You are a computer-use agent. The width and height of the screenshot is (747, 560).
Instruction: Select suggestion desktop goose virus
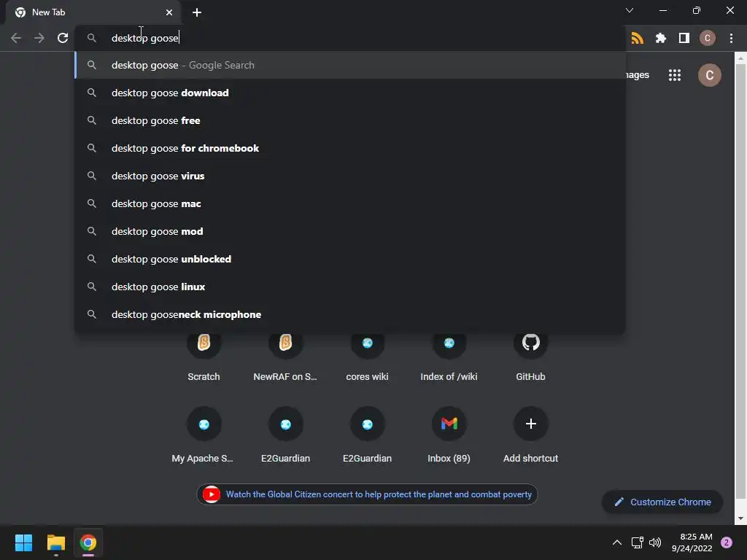(350, 176)
